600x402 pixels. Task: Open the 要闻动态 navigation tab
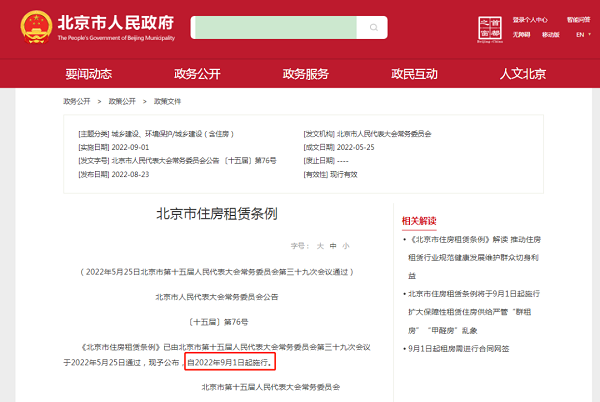point(91,74)
